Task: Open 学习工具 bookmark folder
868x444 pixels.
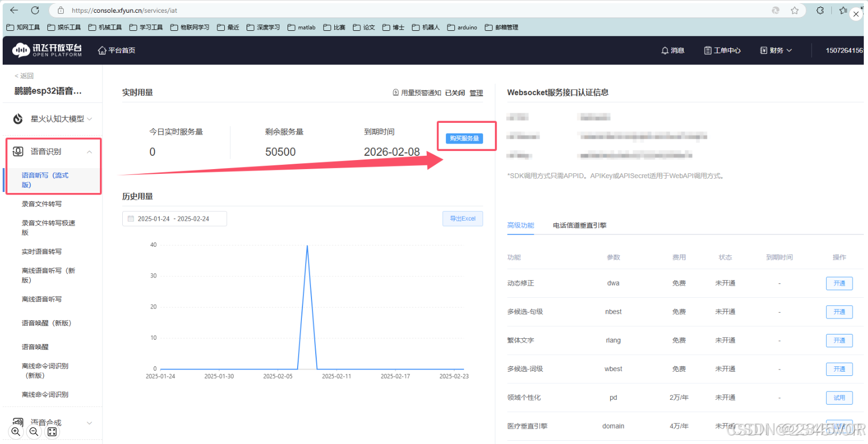Action: click(x=146, y=27)
